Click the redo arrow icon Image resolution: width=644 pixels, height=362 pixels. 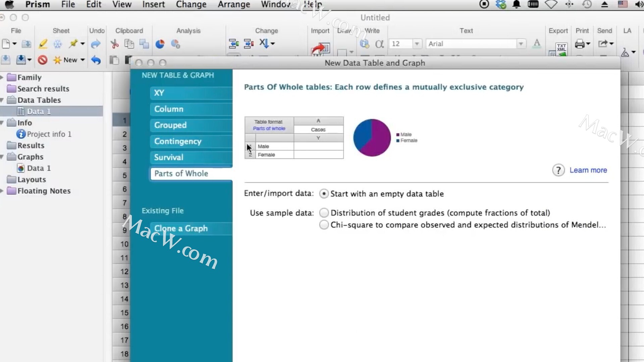tap(96, 44)
